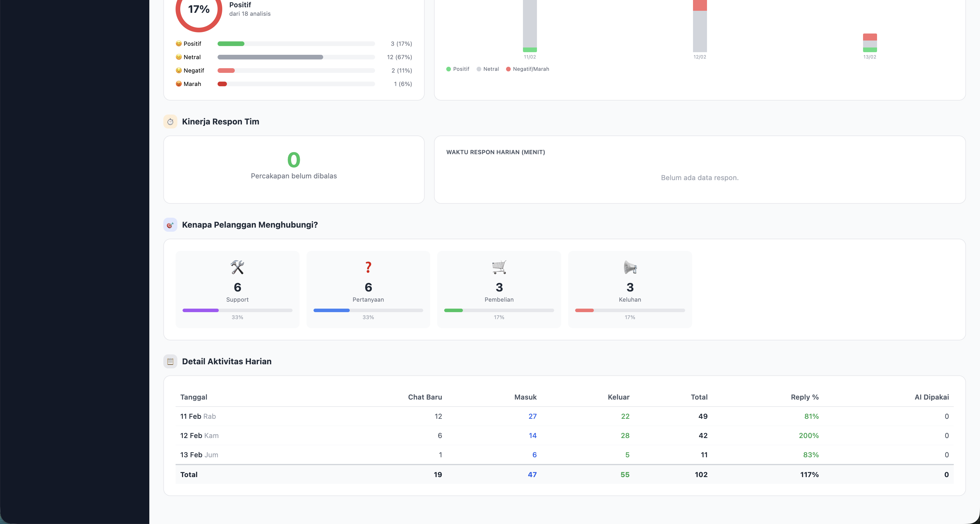Click the stopwatch icon beside Kinerja Respon Tim
Image resolution: width=980 pixels, height=524 pixels.
(x=170, y=122)
